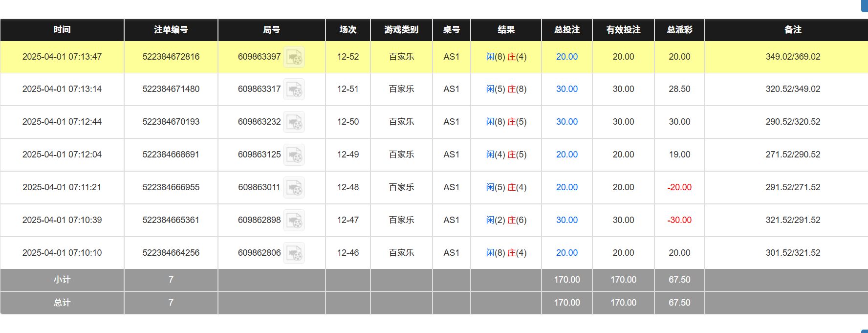Click blue 30.00 for order 522384671480
The height and width of the screenshot is (333, 868).
point(566,89)
